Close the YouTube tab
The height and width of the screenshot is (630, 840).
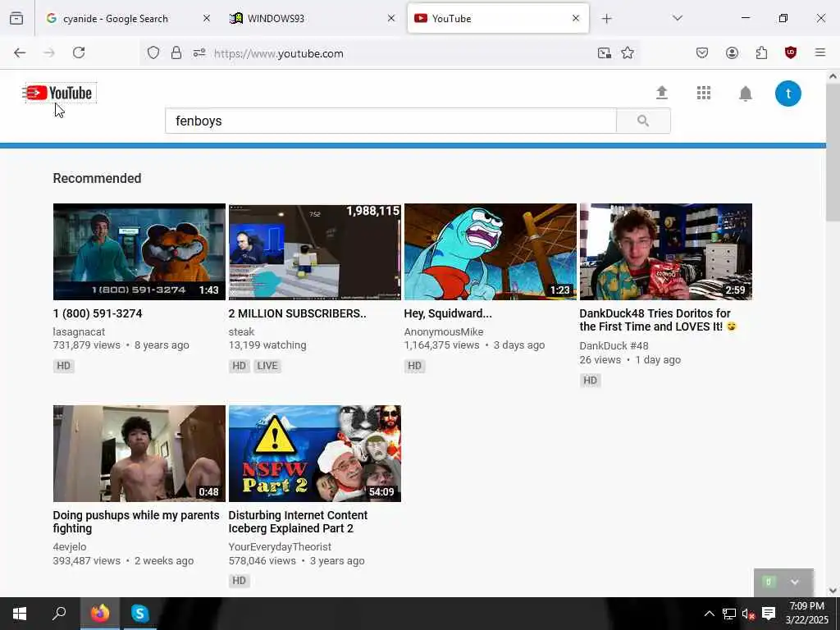pyautogui.click(x=576, y=18)
